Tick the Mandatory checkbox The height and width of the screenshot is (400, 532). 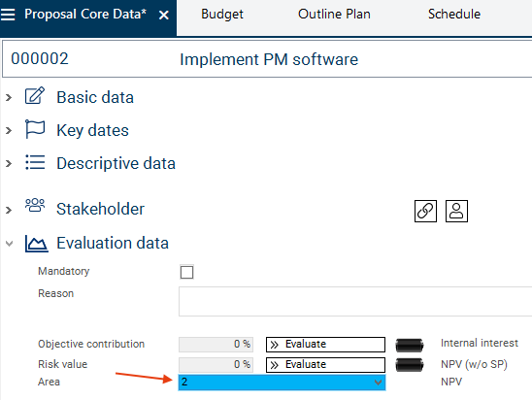pos(186,272)
